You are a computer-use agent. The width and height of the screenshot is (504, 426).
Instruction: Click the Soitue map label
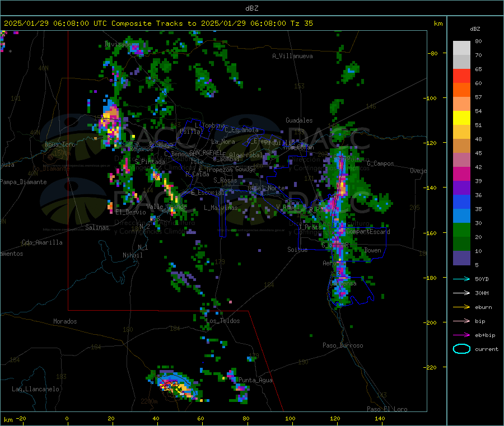297,250
